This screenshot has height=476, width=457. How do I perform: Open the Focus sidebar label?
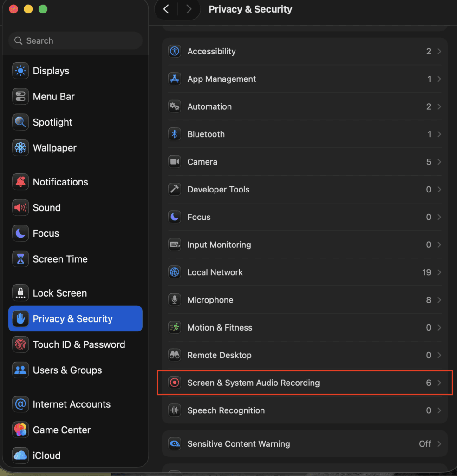46,233
